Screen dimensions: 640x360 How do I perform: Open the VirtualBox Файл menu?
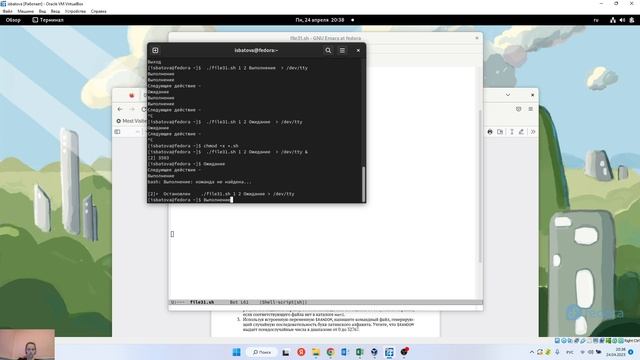[x=7, y=11]
